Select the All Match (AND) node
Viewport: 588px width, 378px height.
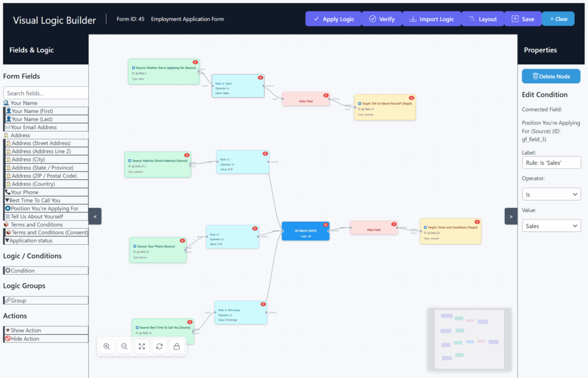point(305,231)
